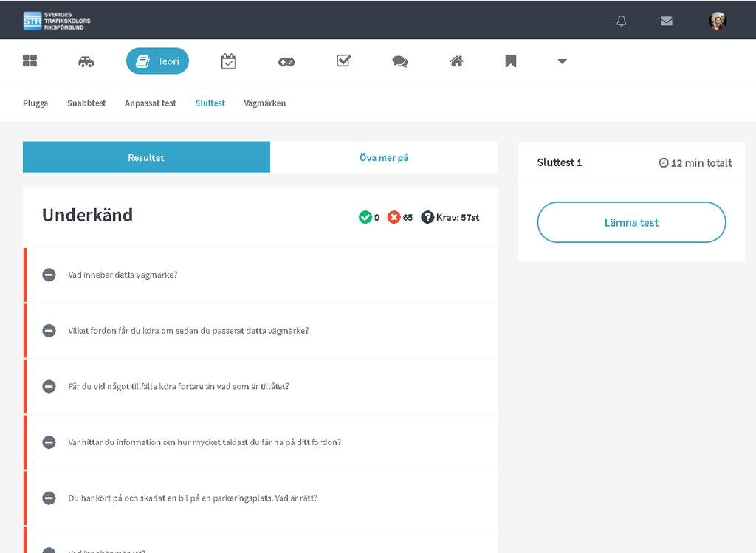
Task: Click minus icon beside 'Vad innebär detta vägmärke?'
Action: point(49,275)
